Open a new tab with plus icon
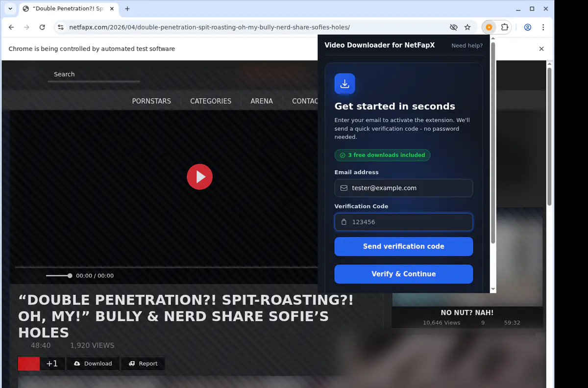The image size is (588, 388). (x=127, y=9)
